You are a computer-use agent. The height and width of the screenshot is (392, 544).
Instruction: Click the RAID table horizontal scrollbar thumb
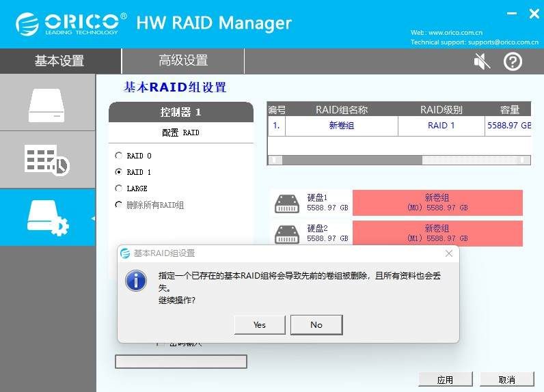[x=352, y=160]
